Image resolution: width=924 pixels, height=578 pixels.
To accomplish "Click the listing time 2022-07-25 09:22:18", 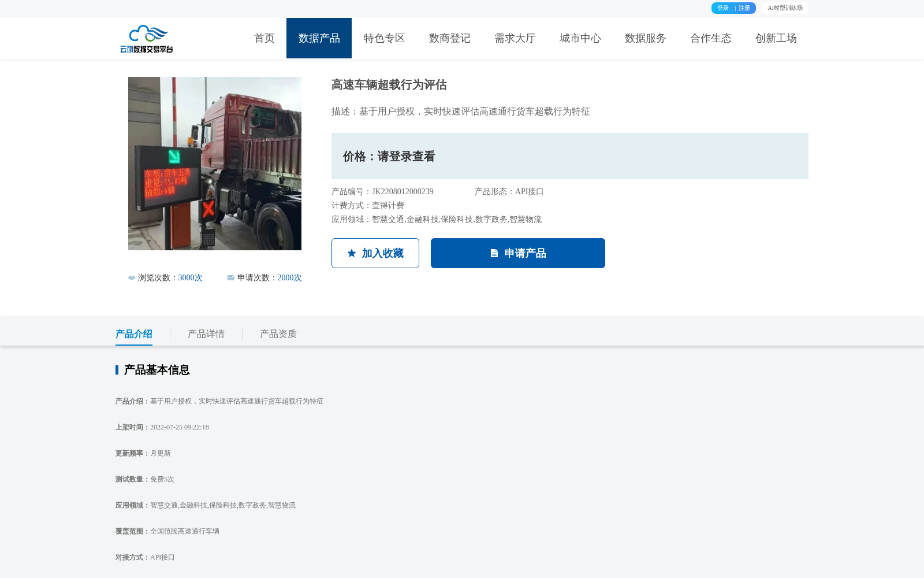I will (x=180, y=428).
